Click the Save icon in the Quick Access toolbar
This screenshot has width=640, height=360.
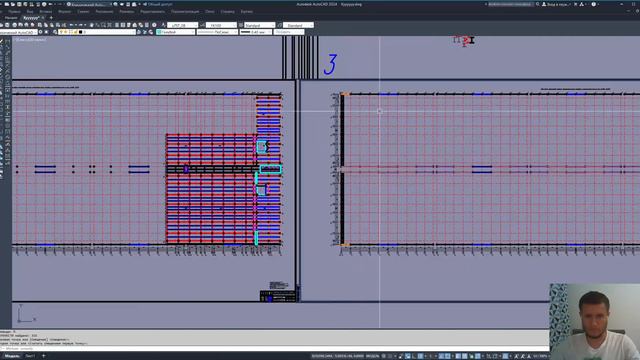pyautogui.click(x=19, y=4)
